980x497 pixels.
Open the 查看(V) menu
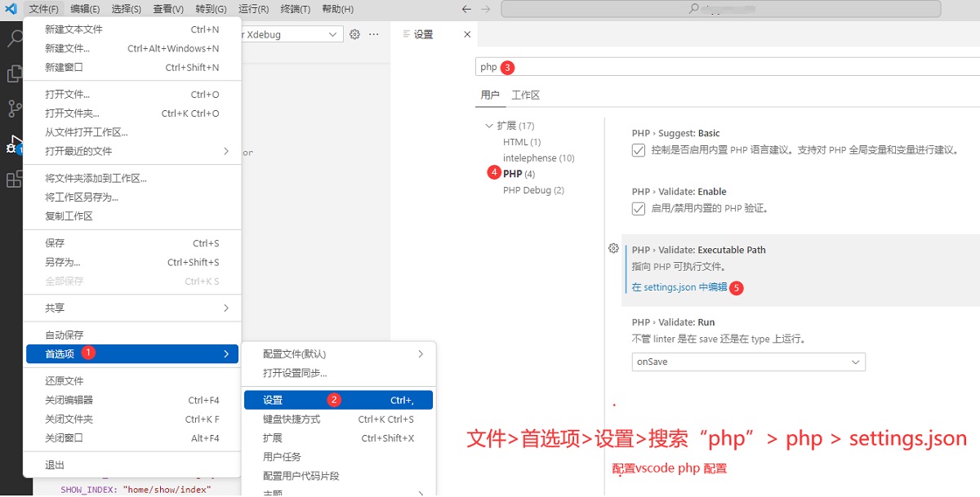pyautogui.click(x=167, y=9)
